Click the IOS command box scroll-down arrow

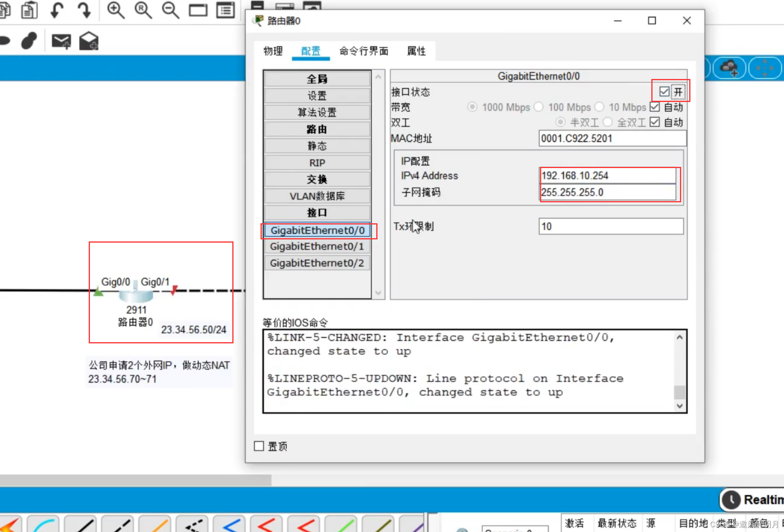click(x=680, y=406)
